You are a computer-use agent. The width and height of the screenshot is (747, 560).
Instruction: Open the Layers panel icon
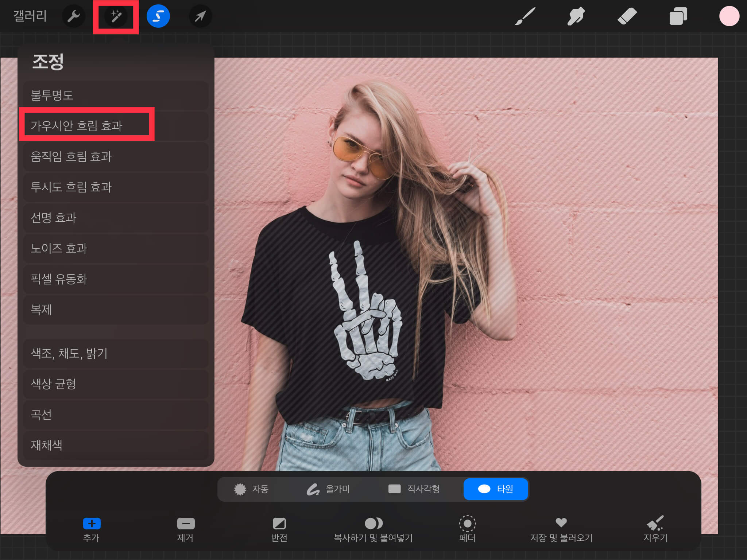tap(678, 16)
